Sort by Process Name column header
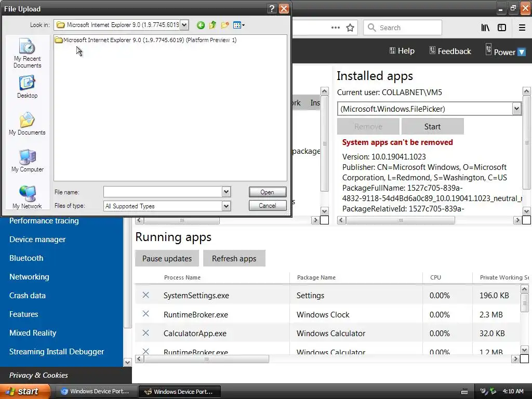This screenshot has width=532, height=399. point(182,277)
